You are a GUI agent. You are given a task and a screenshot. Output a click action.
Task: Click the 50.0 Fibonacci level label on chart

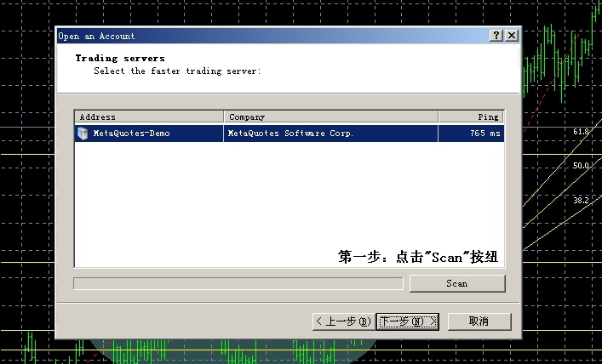pyautogui.click(x=581, y=166)
